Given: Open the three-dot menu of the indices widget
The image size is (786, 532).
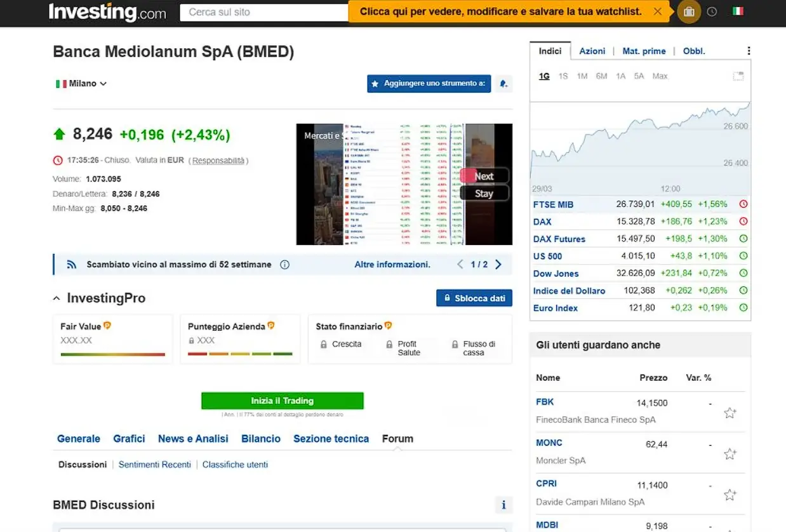Looking at the screenshot, I should [749, 51].
